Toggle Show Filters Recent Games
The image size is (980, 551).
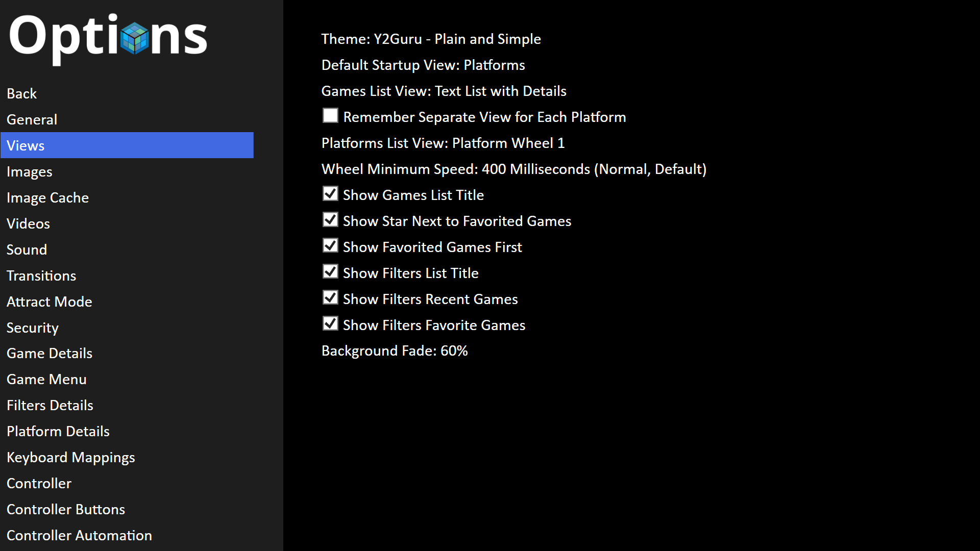[330, 298]
